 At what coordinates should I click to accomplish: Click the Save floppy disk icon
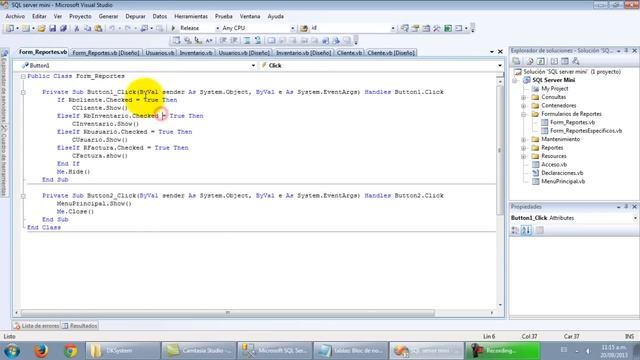click(x=52, y=28)
